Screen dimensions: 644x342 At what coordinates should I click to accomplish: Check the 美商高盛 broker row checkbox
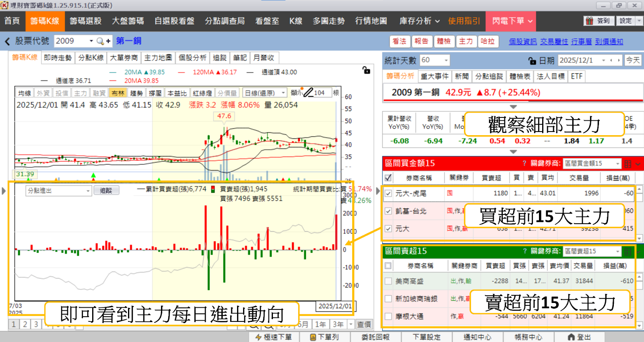coord(388,281)
